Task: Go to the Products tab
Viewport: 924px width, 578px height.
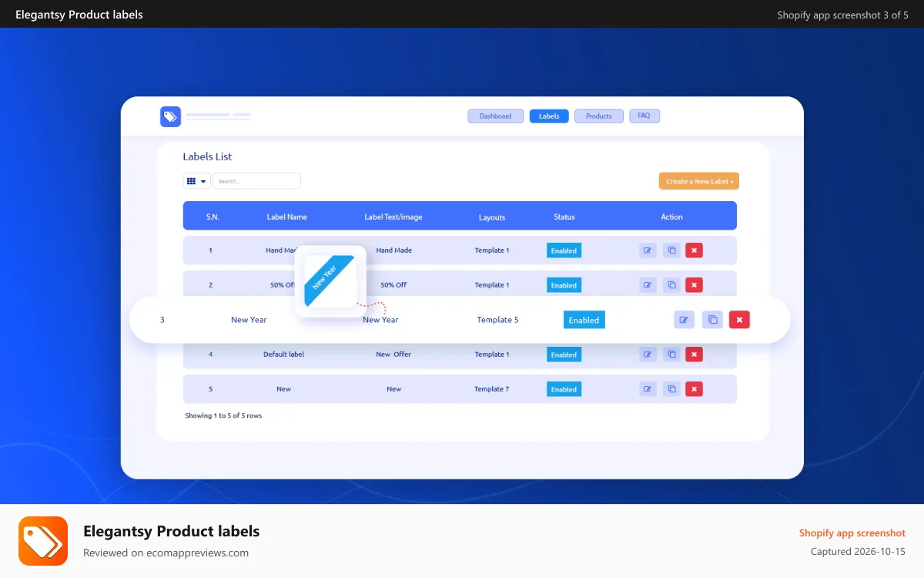Action: (598, 116)
